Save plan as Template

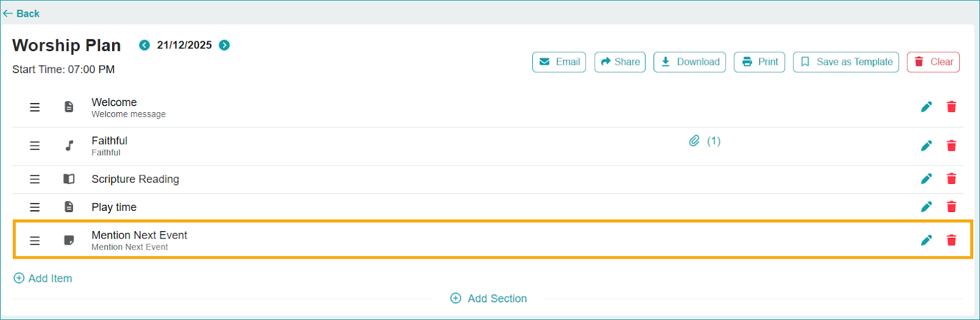pos(846,62)
